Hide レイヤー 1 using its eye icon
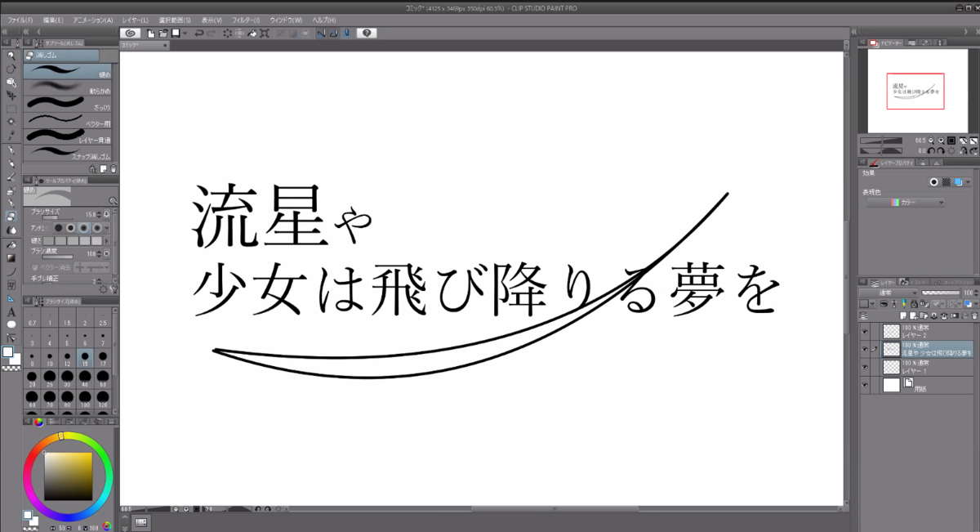 point(866,366)
